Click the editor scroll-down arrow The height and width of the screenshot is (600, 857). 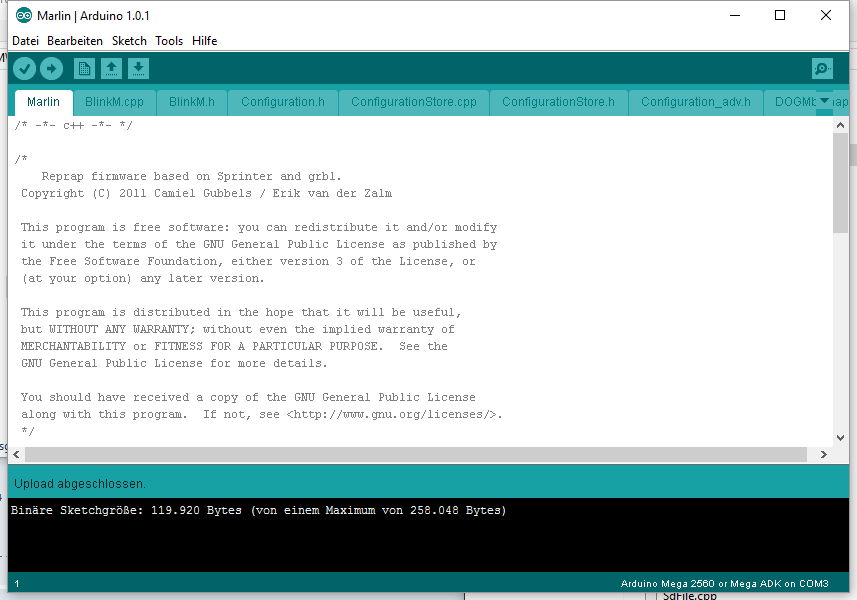tap(840, 438)
